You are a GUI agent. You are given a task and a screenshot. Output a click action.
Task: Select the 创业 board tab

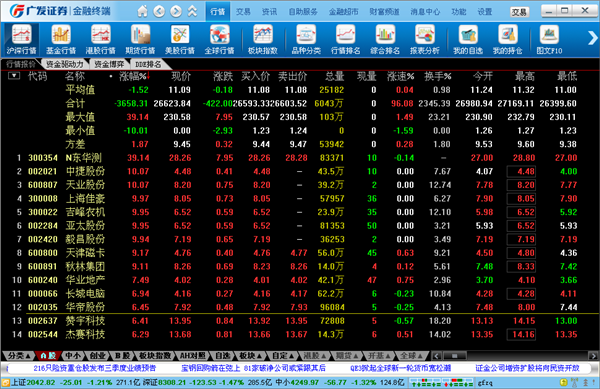point(97,356)
